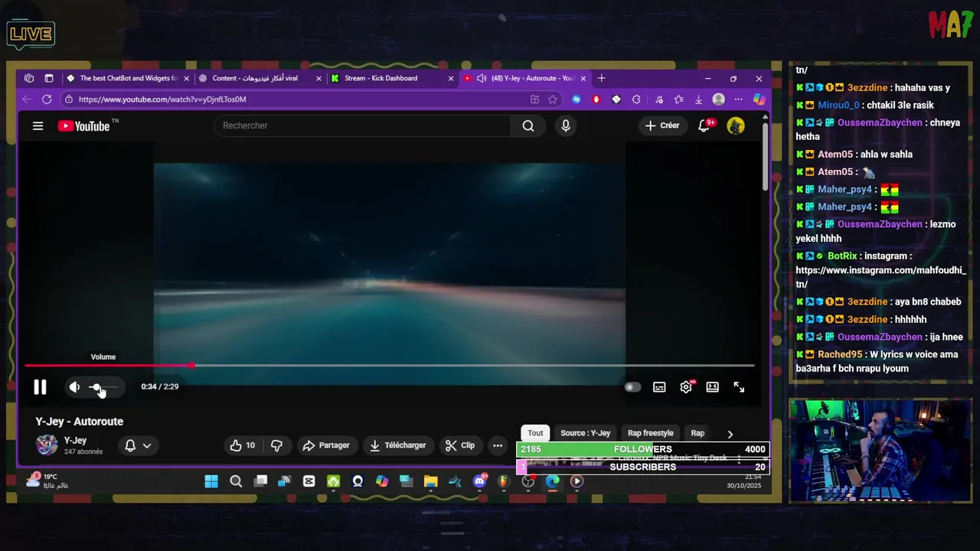Like the video with thumbs up
Screen dimensions: 980x551
[242, 445]
